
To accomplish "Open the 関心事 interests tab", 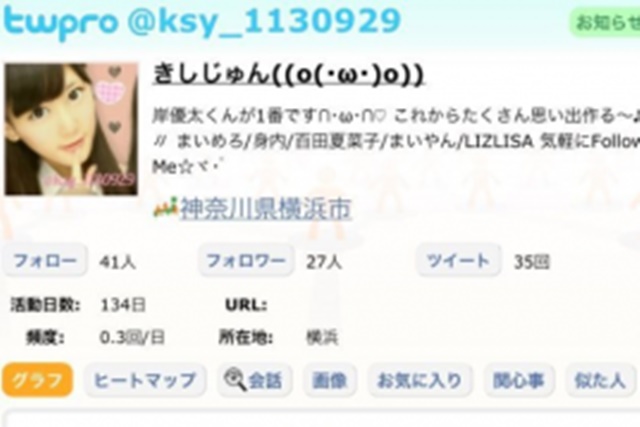I will (519, 380).
